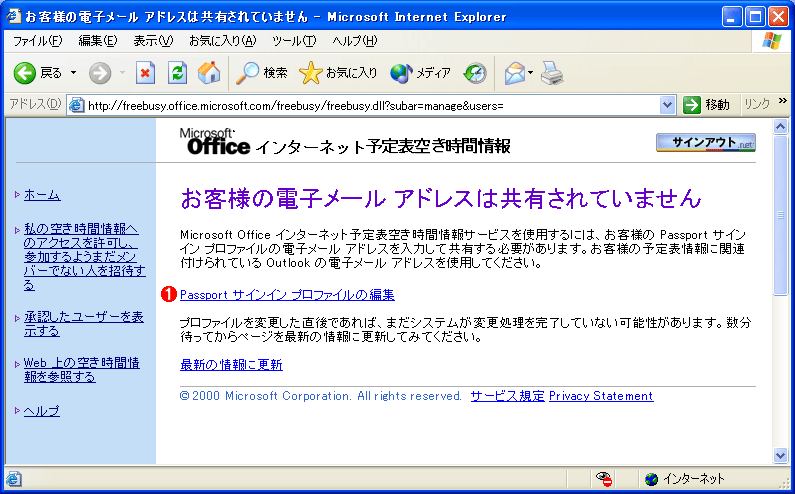
Task: Click the インターネット zone globe icon
Action: tap(652, 479)
